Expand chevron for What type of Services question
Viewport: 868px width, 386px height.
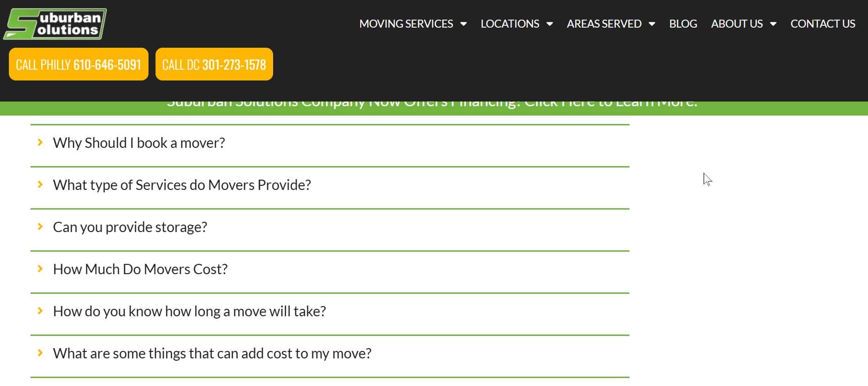[40, 184]
